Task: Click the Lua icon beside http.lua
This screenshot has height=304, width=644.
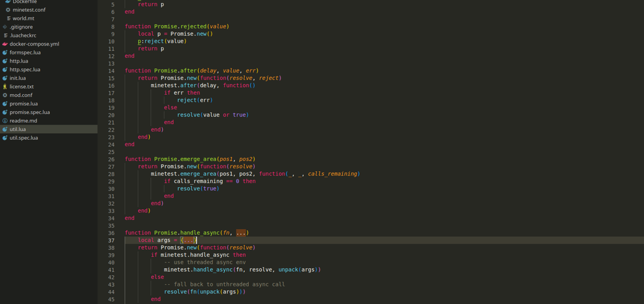Action: pyautogui.click(x=5, y=61)
